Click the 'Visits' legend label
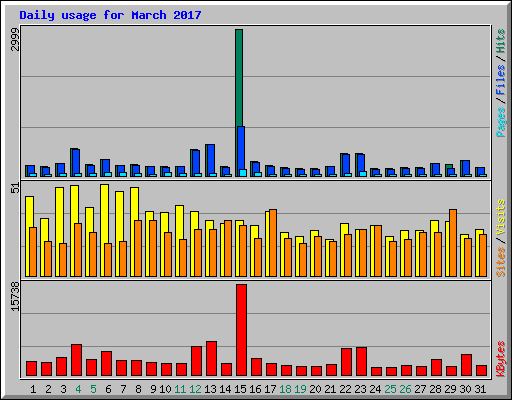The image size is (512, 400). click(500, 217)
